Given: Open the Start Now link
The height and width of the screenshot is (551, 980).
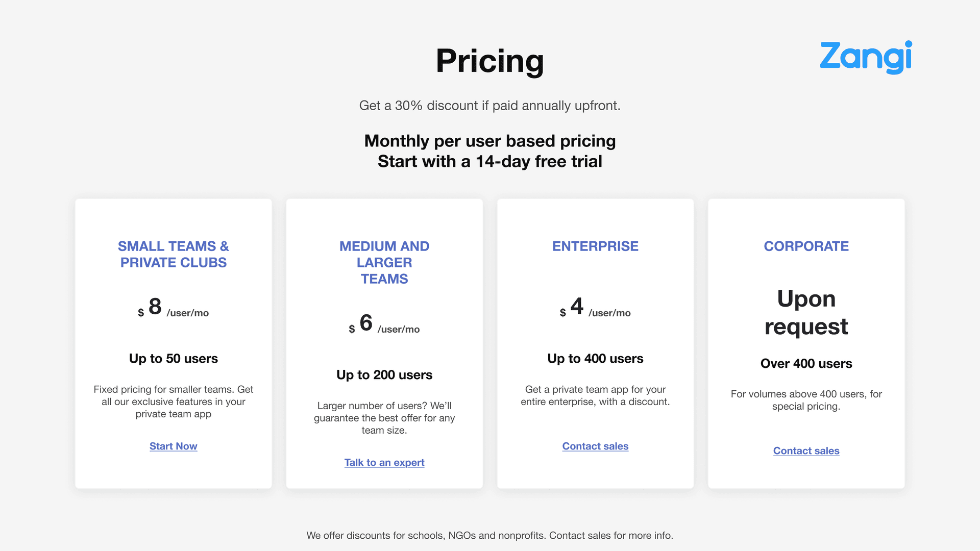Looking at the screenshot, I should 173,446.
